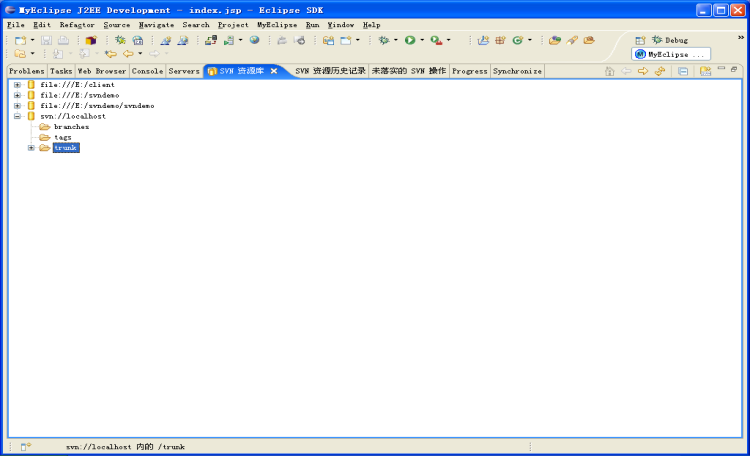
Task: Click the add SVN repository location icon
Action: pos(705,71)
